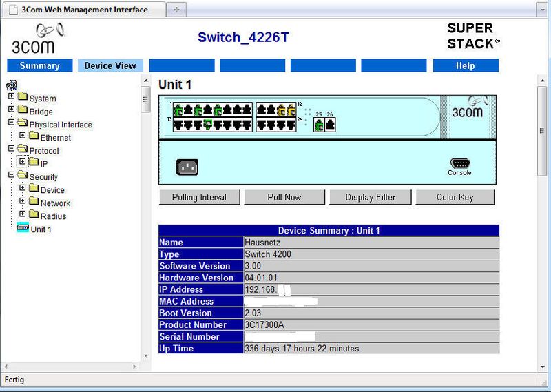Click the tree panel horizontal scroll right arrow
This screenshot has height=392, width=551.
tap(134, 367)
